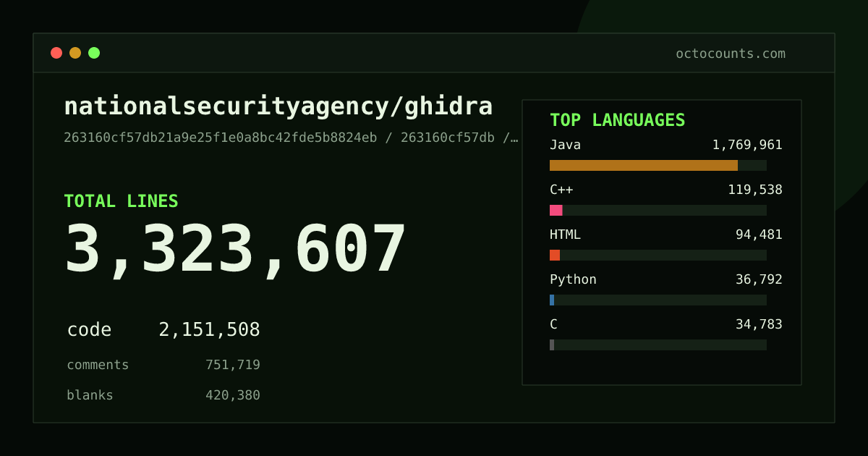
Task: Click the Python language label
Action: 573,279
